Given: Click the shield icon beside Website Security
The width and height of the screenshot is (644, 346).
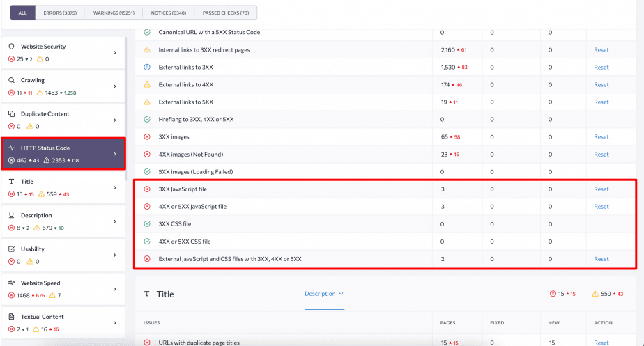Looking at the screenshot, I should [x=11, y=47].
